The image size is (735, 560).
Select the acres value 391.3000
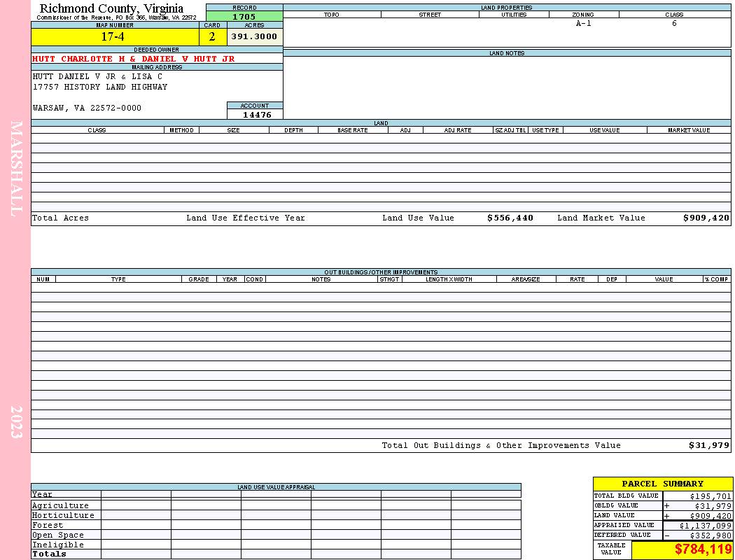[255, 37]
